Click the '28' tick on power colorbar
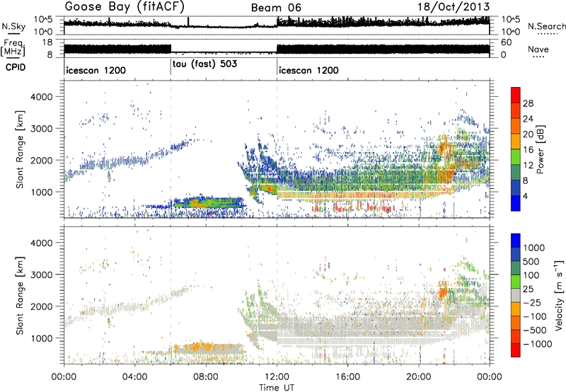Viewport: 566px width, 392px height. click(528, 103)
